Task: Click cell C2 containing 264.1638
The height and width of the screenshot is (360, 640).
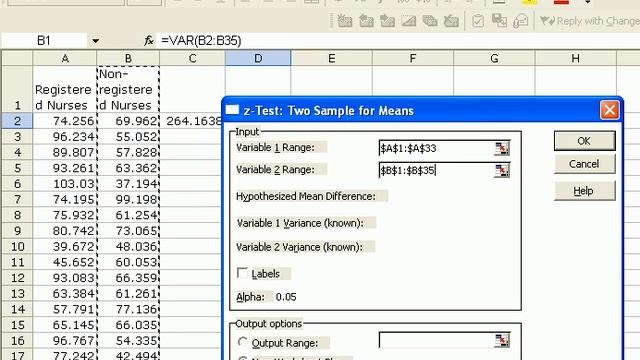Action: click(x=192, y=121)
